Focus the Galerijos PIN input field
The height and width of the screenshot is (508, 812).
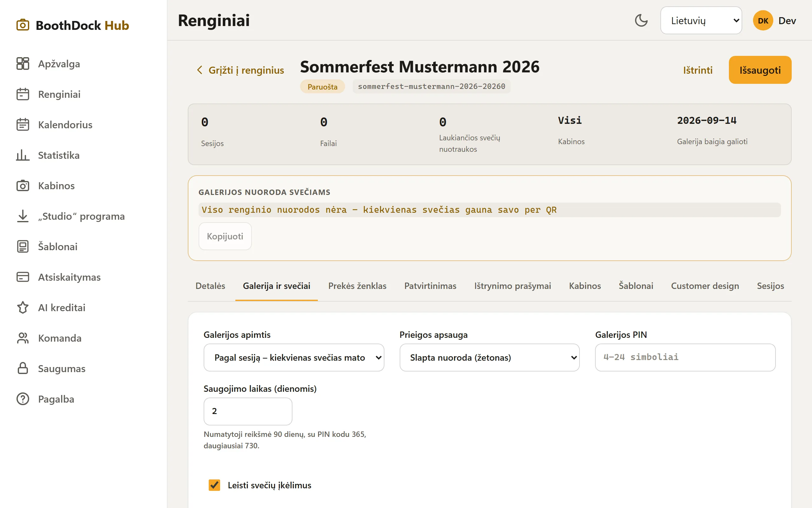click(x=685, y=358)
